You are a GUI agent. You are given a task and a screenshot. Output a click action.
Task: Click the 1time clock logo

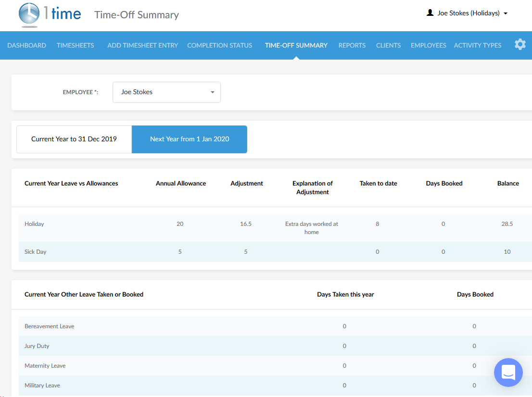30,14
